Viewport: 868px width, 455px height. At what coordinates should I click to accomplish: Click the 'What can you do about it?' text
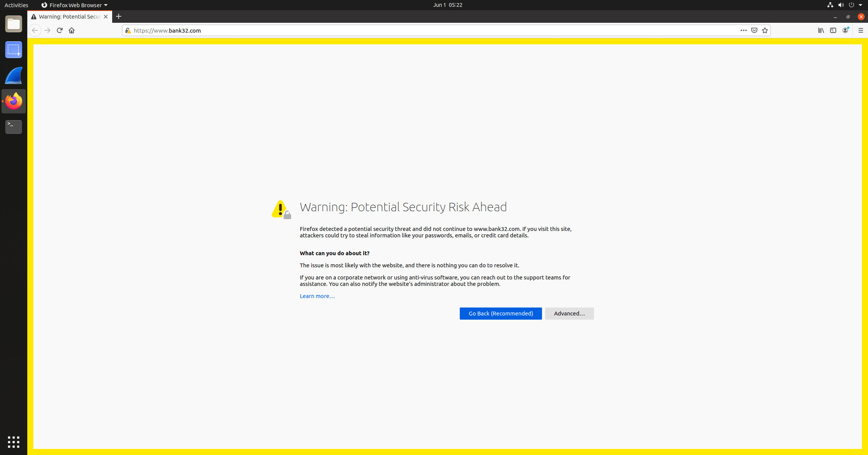(x=335, y=253)
